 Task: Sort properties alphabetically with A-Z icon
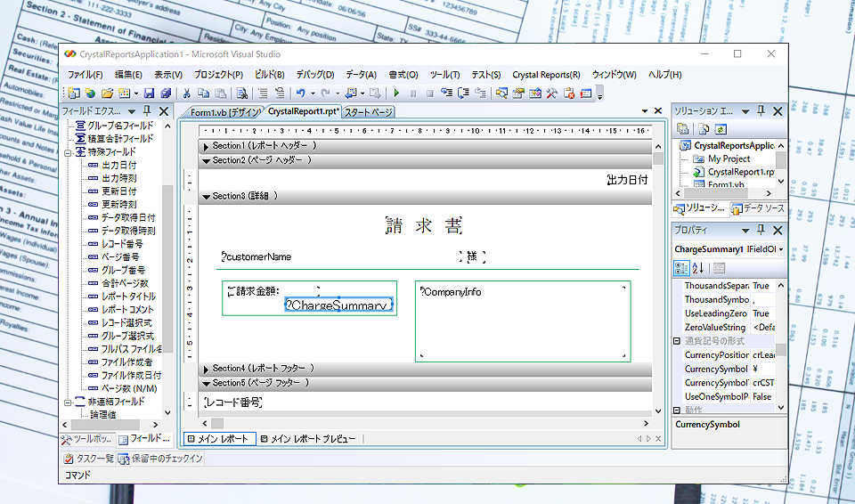(698, 268)
